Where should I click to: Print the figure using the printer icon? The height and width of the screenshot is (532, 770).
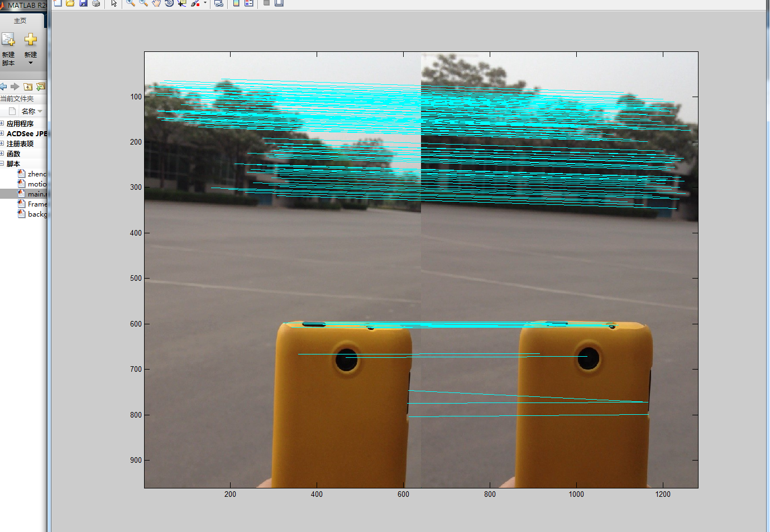pos(96,3)
